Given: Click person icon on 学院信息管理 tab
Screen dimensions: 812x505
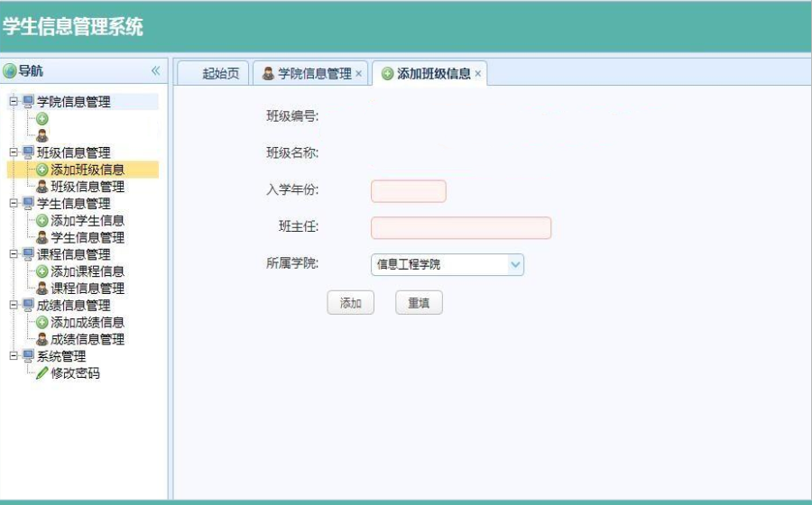Looking at the screenshot, I should 268,73.
